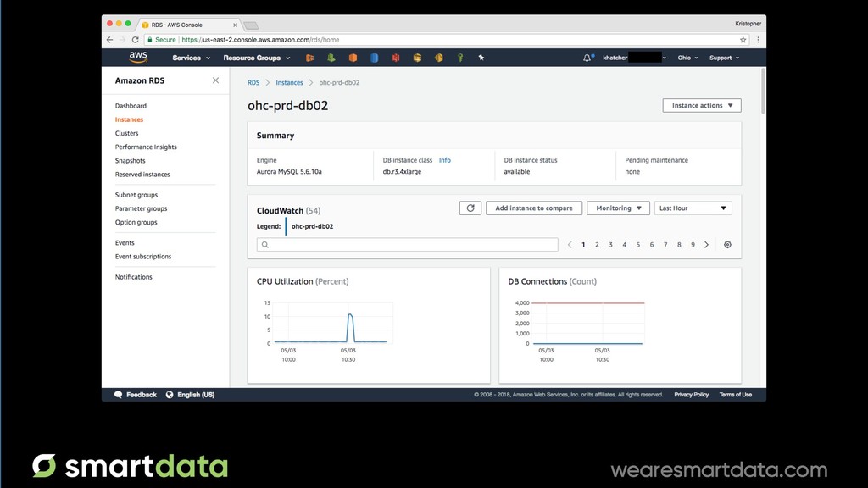Open the khatcher account dropdown

(634, 58)
